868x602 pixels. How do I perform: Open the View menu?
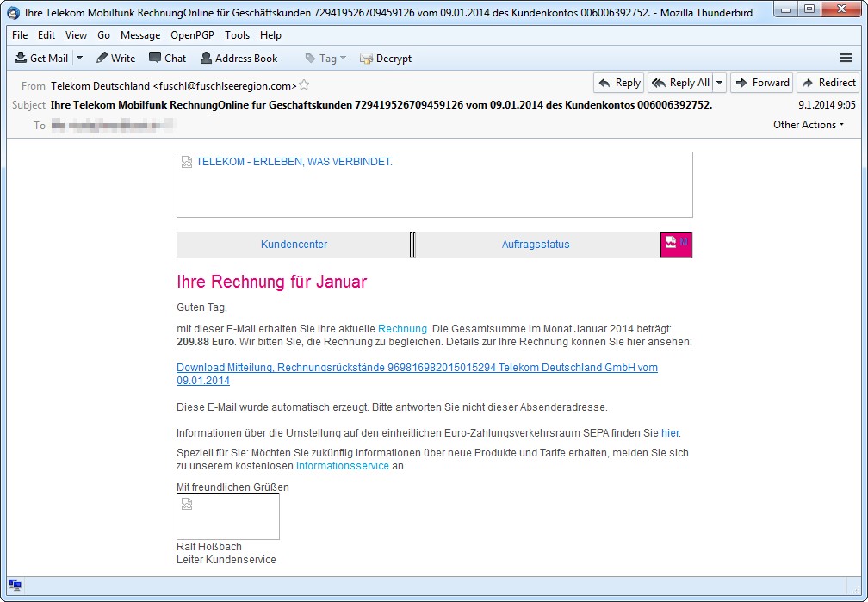pyautogui.click(x=76, y=35)
